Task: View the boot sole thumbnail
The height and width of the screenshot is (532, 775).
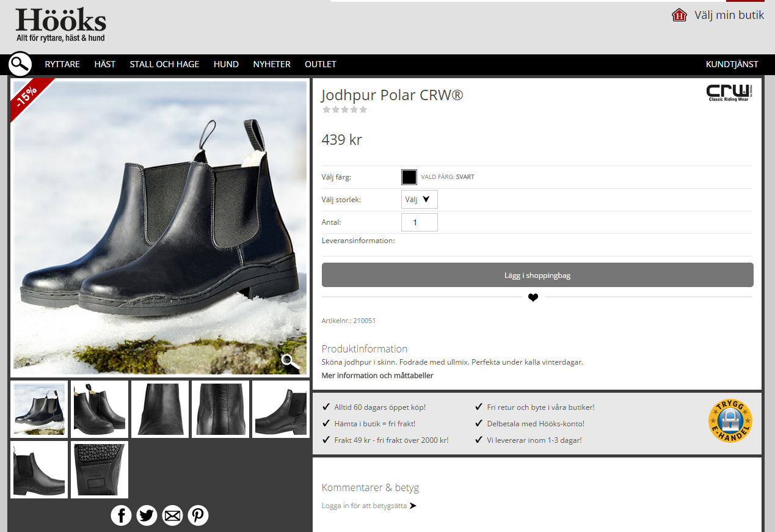Action: [x=100, y=470]
